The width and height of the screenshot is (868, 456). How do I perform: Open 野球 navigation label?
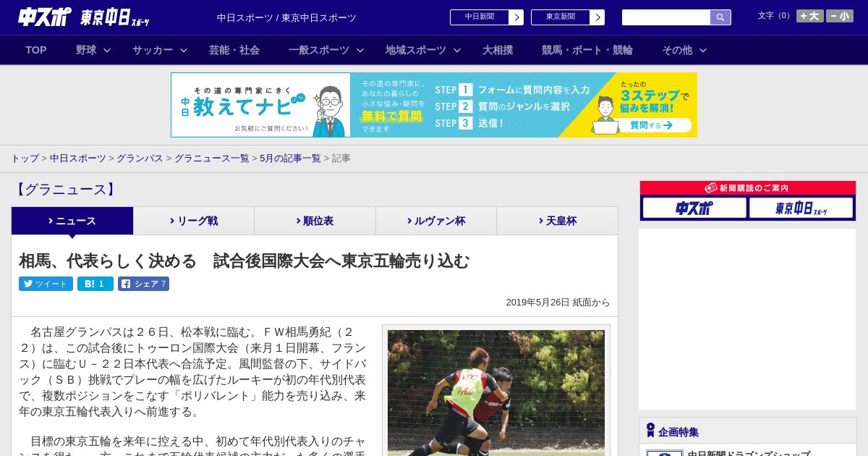point(86,50)
